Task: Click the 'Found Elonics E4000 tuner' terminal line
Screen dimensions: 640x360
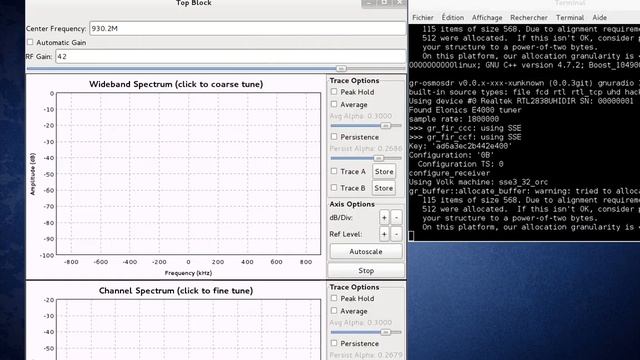Action: (465, 110)
